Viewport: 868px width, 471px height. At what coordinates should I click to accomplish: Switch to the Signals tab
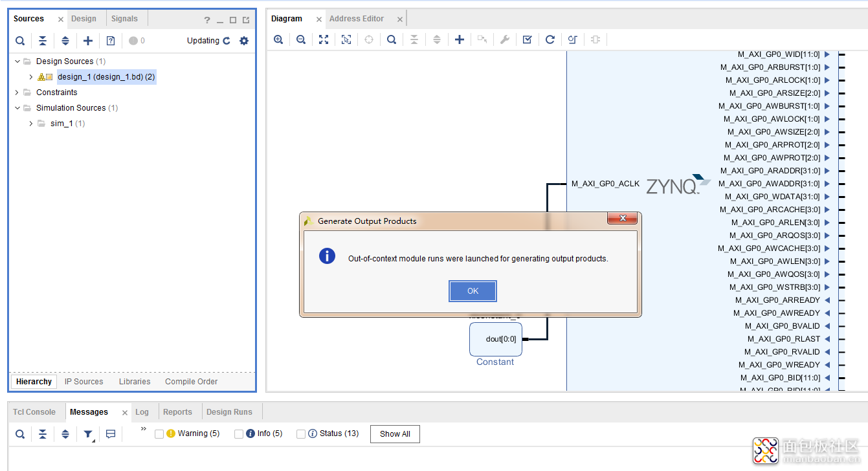click(x=124, y=19)
